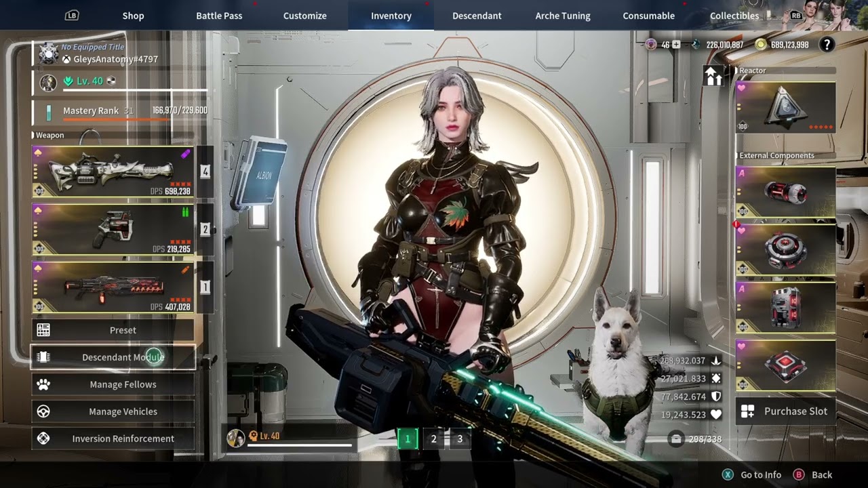Click the plus icon beside 46 caliber
This screenshot has width=868, height=488.
[x=676, y=45]
